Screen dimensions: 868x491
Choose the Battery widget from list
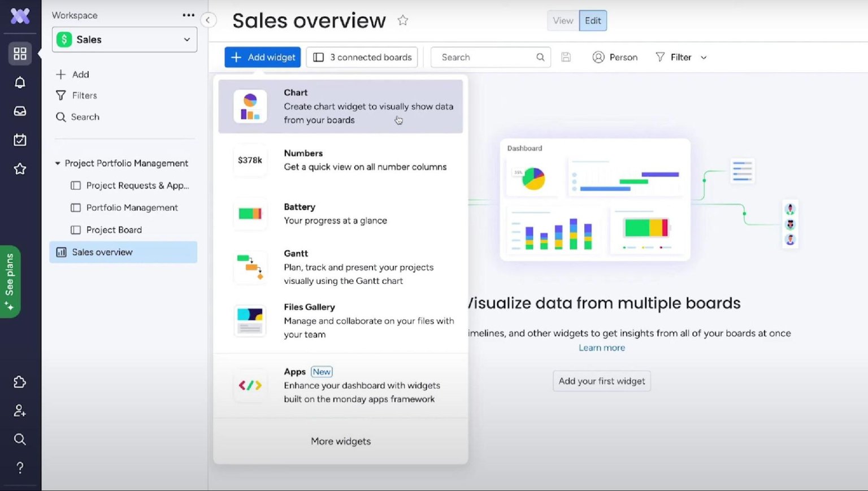coord(340,214)
